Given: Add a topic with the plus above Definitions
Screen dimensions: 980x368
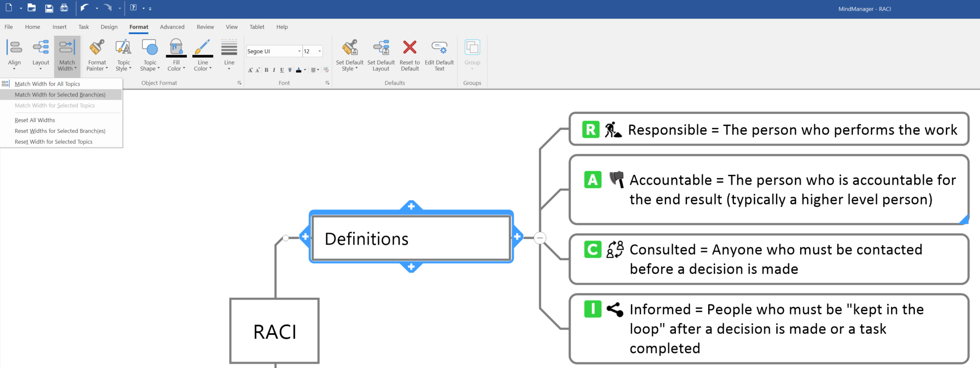Looking at the screenshot, I should click(411, 206).
